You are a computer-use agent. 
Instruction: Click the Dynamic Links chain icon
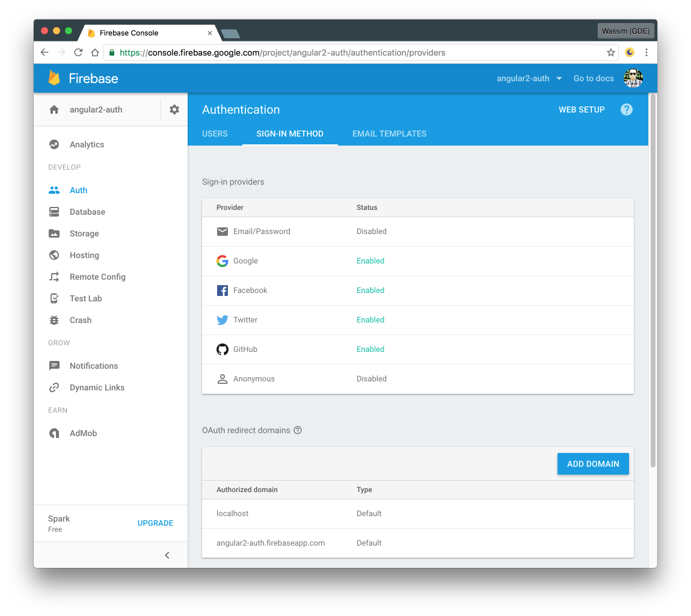(54, 387)
